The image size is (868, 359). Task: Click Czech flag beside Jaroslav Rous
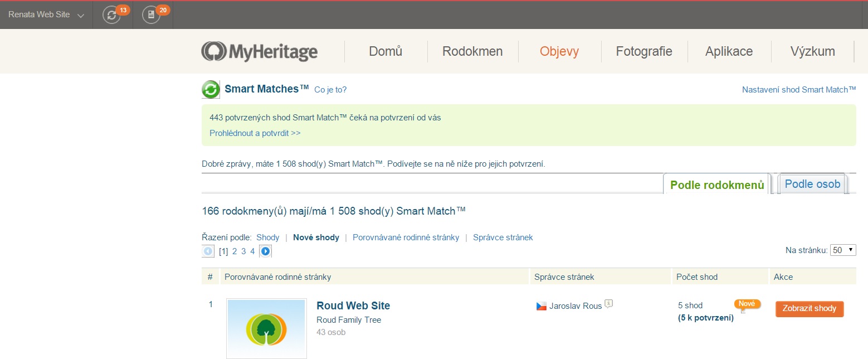click(541, 306)
